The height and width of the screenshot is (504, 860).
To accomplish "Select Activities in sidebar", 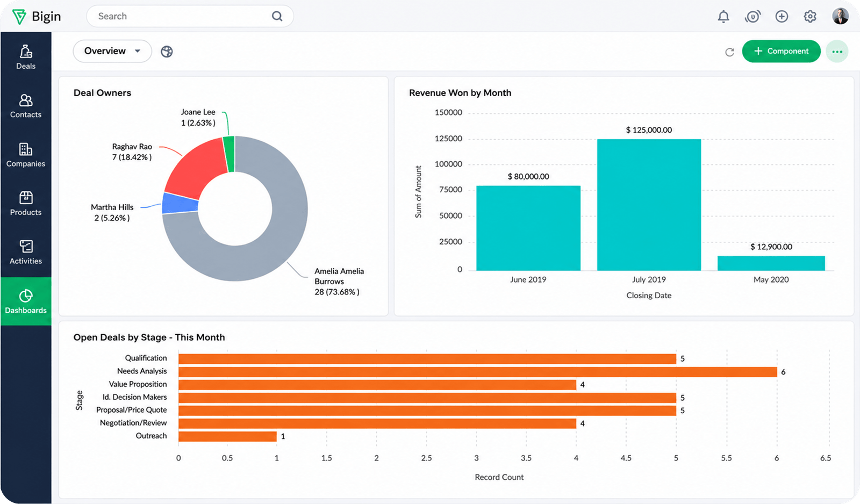I will pos(26,253).
